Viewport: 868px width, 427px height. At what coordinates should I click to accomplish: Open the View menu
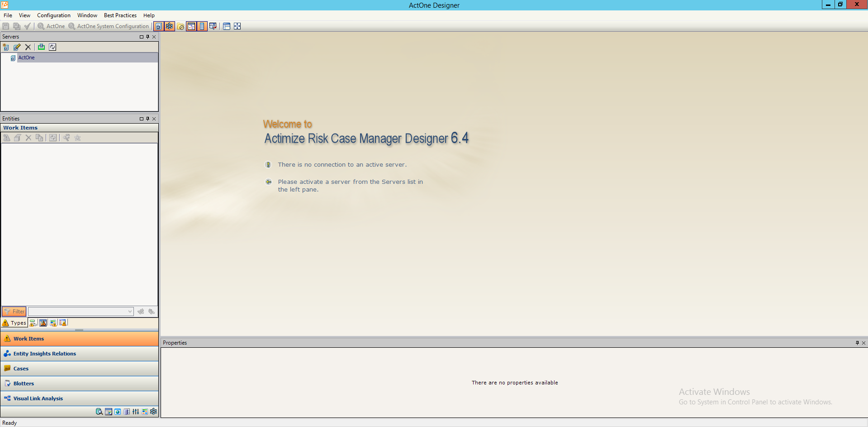click(x=24, y=15)
